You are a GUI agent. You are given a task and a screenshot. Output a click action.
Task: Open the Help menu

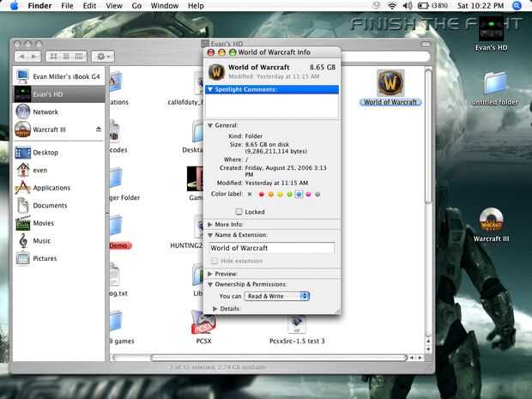(x=196, y=6)
